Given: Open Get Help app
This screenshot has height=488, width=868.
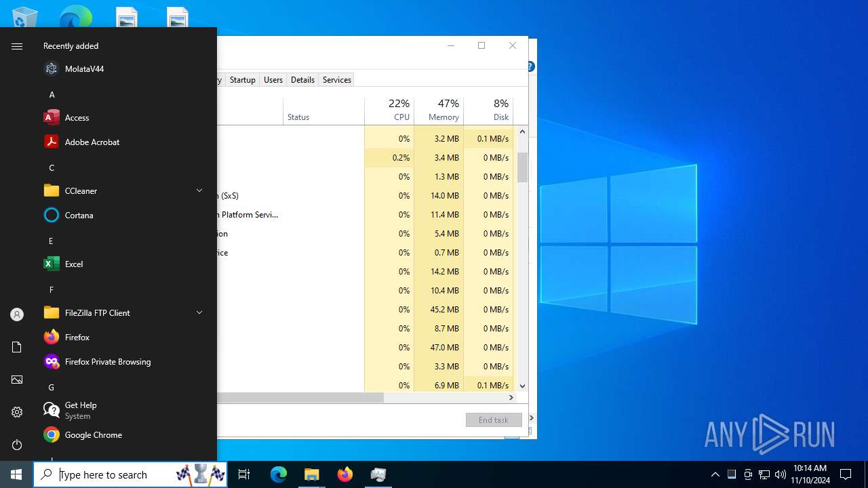Looking at the screenshot, I should (x=125, y=411).
